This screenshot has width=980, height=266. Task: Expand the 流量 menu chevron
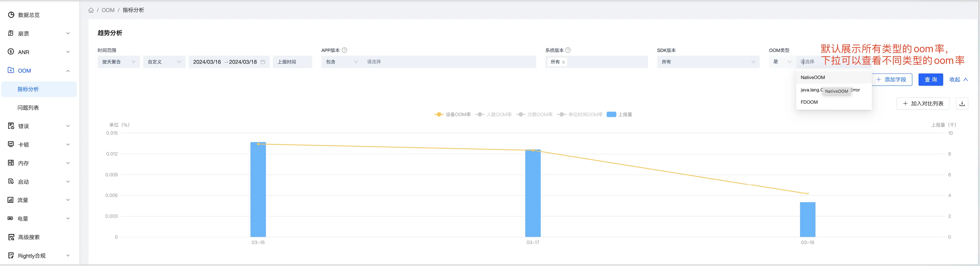click(68, 200)
